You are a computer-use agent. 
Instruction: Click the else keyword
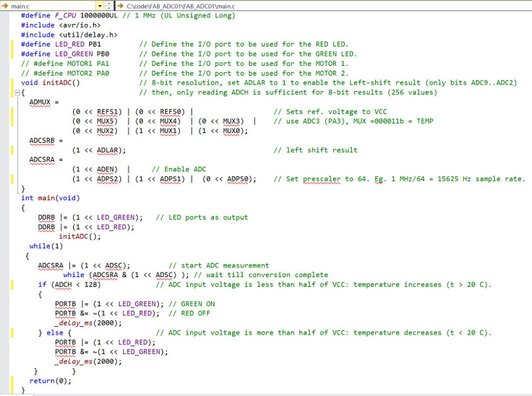click(55, 333)
